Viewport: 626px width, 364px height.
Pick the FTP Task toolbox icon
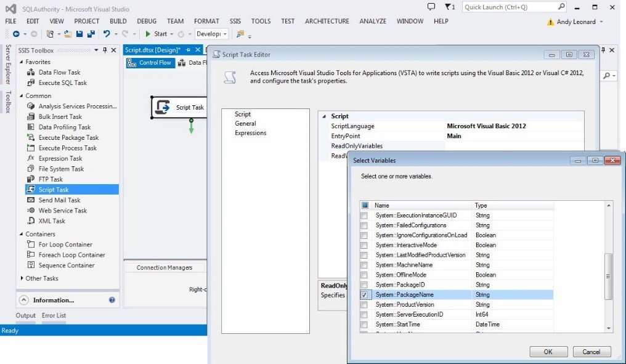point(31,179)
